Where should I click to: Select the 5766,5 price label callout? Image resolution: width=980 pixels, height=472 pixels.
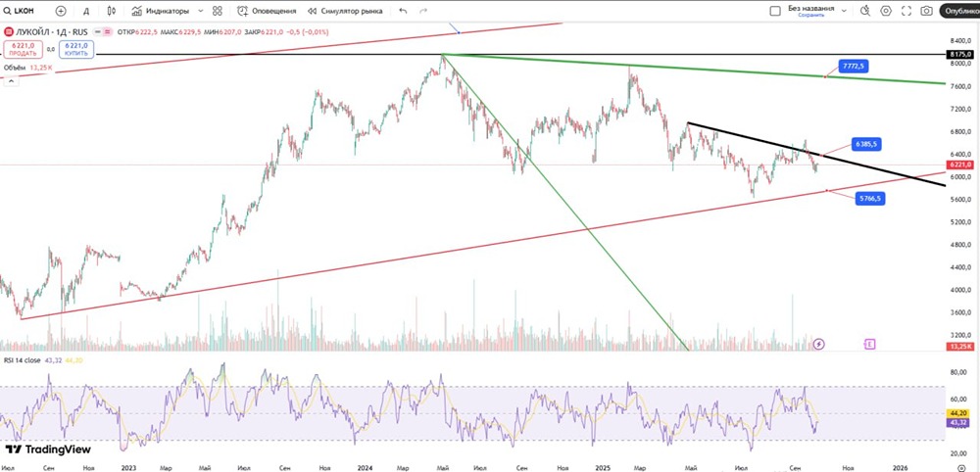click(x=869, y=199)
